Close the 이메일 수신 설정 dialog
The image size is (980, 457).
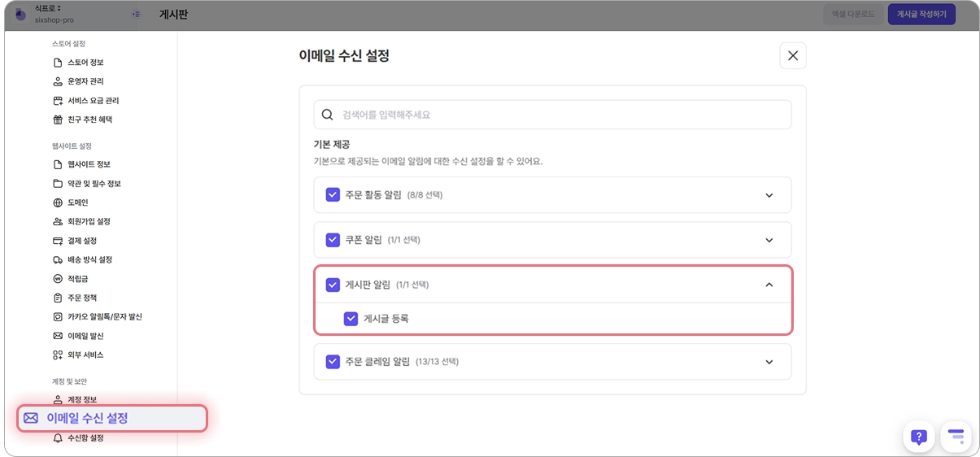[792, 55]
